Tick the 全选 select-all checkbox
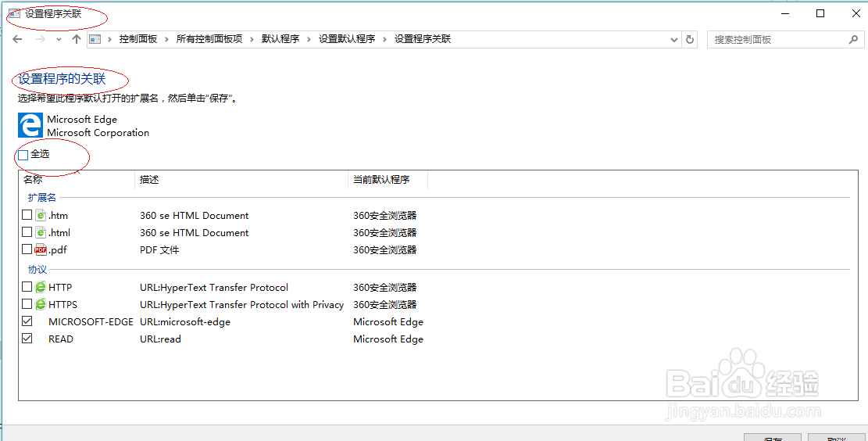This screenshot has height=441, width=868. coord(23,155)
